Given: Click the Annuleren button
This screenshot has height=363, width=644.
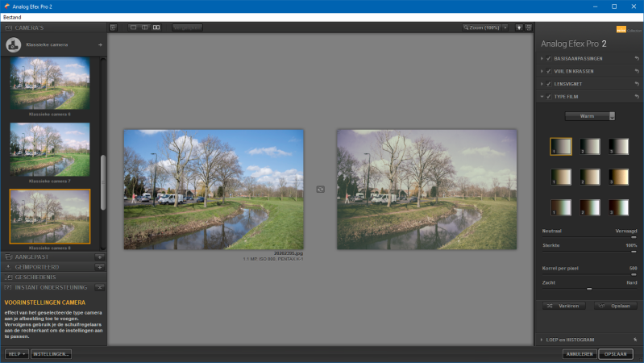Looking at the screenshot, I should [580, 354].
